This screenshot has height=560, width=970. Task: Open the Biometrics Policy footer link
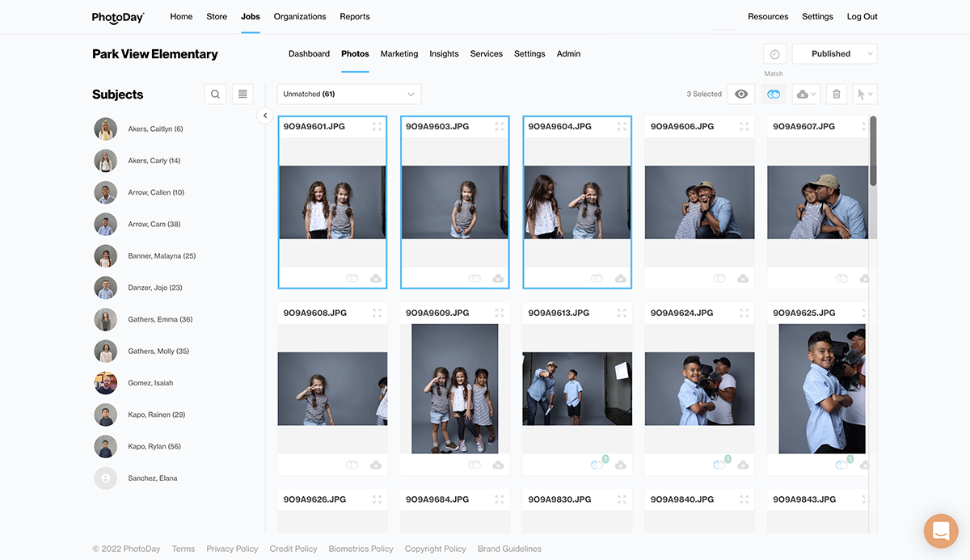coord(361,549)
